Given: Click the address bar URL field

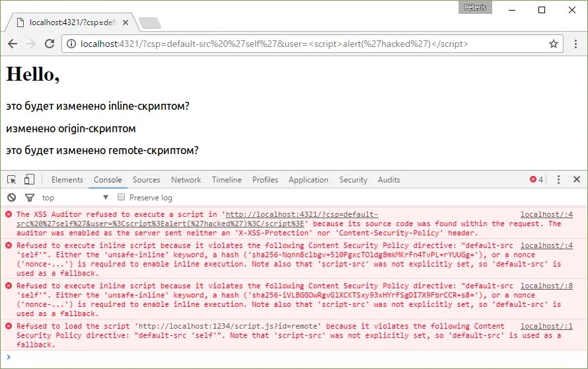Looking at the screenshot, I should point(312,44).
